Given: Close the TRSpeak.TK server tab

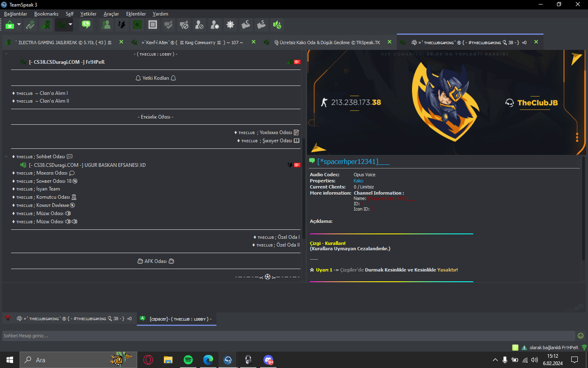Looking at the screenshot, I should [390, 42].
